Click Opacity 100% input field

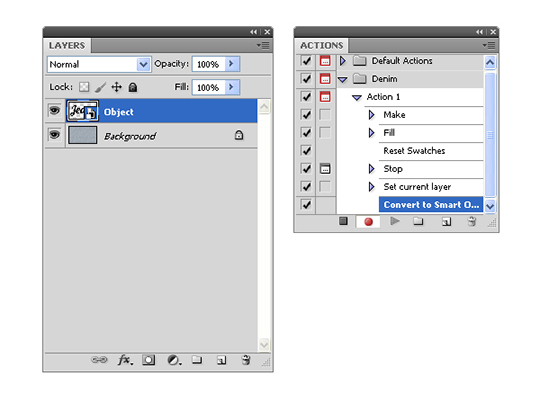click(208, 64)
